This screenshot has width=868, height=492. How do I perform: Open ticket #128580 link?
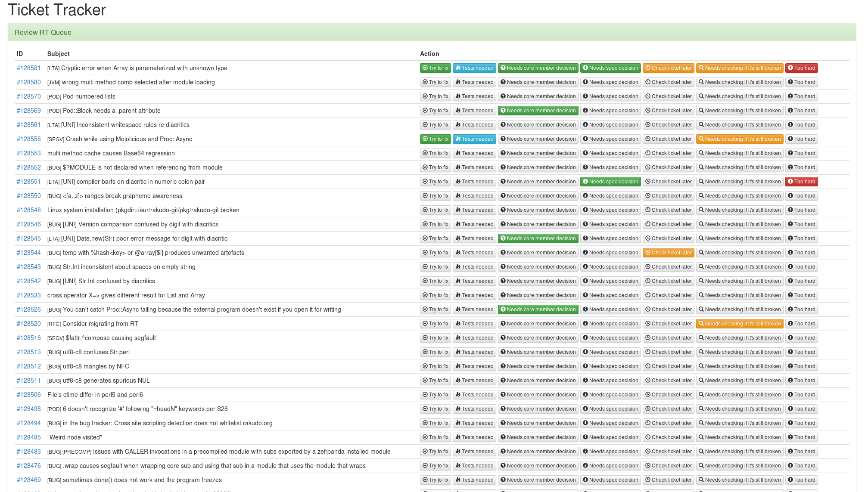click(28, 82)
